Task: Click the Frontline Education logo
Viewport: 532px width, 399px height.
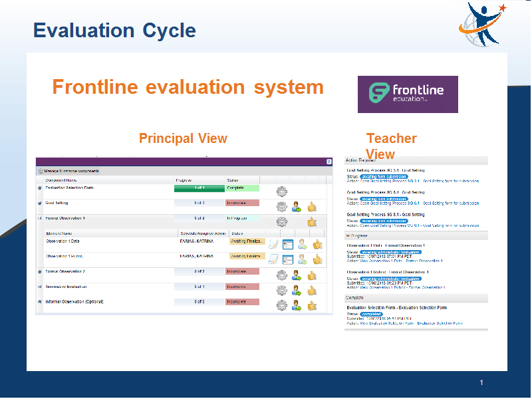Action: [x=408, y=94]
